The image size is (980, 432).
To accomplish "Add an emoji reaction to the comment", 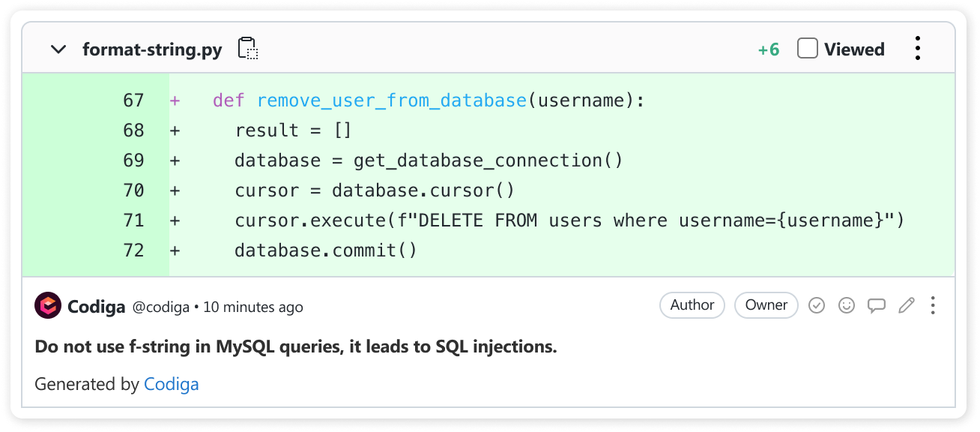I will 847,305.
